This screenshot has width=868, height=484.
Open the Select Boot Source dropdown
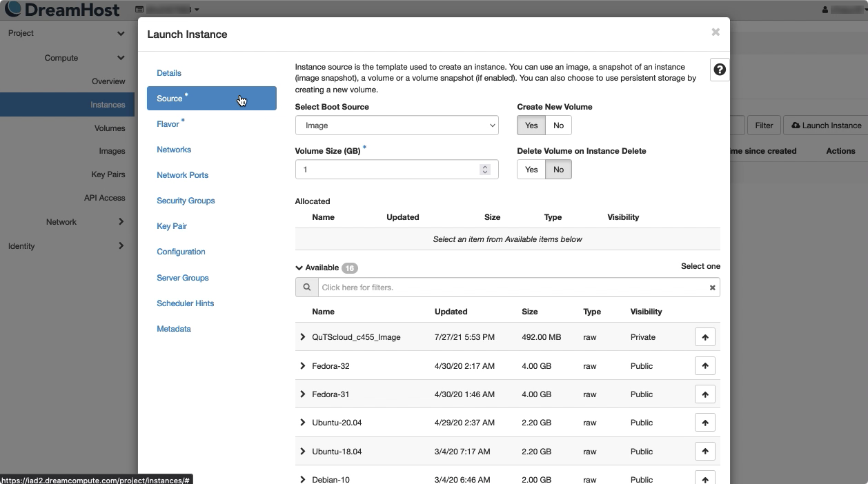click(396, 125)
